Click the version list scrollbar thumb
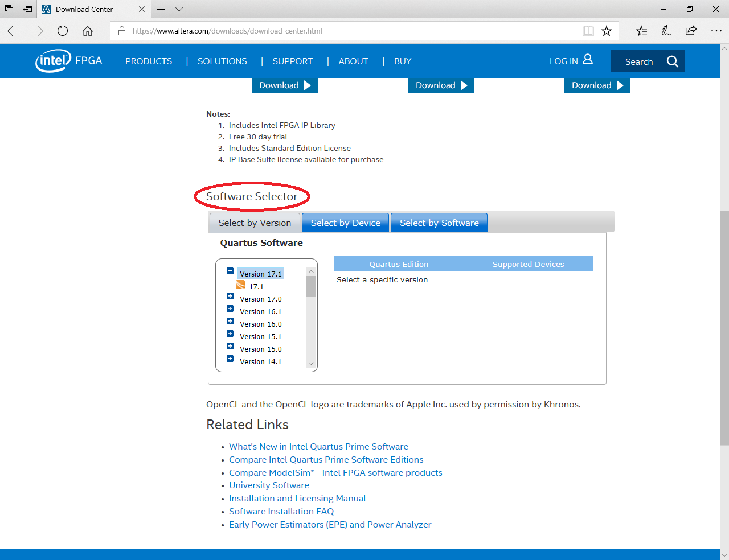 coord(311,286)
